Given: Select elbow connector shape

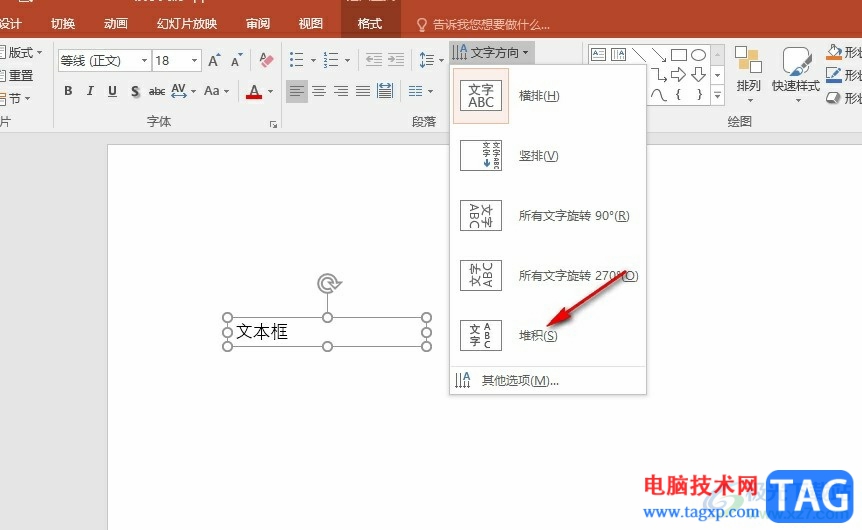Looking at the screenshot, I should click(659, 74).
